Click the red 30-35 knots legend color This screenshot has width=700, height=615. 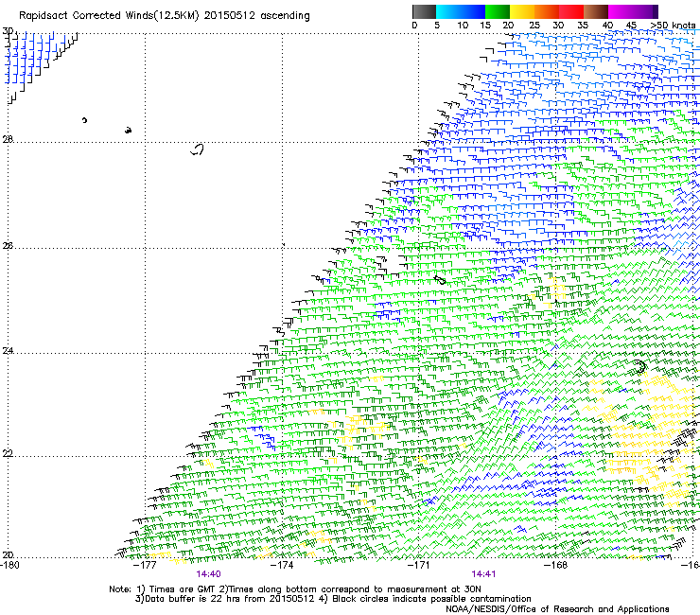tap(571, 11)
